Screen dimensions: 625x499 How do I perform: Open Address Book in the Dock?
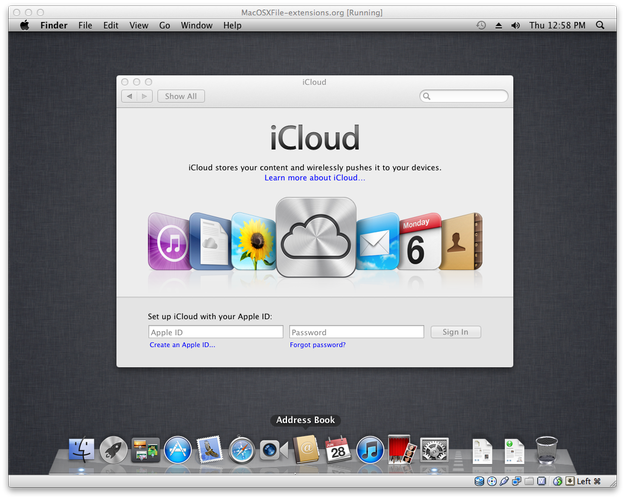point(306,450)
